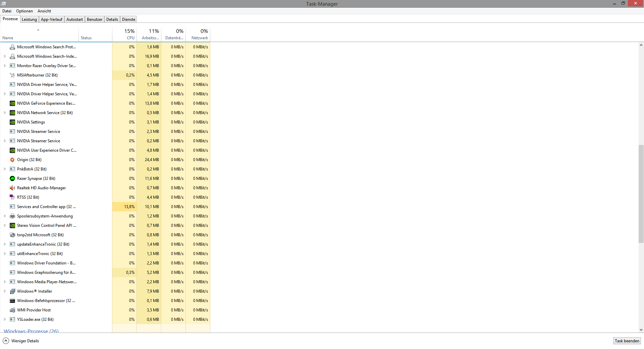This screenshot has height=349, width=644.
Task: Click the PnkBstrA process icon
Action: click(12, 169)
